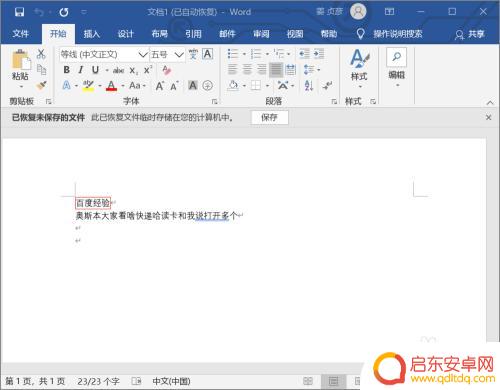Collapse the ribbon with chevron
The width and height of the screenshot is (500, 390).
click(x=490, y=103)
